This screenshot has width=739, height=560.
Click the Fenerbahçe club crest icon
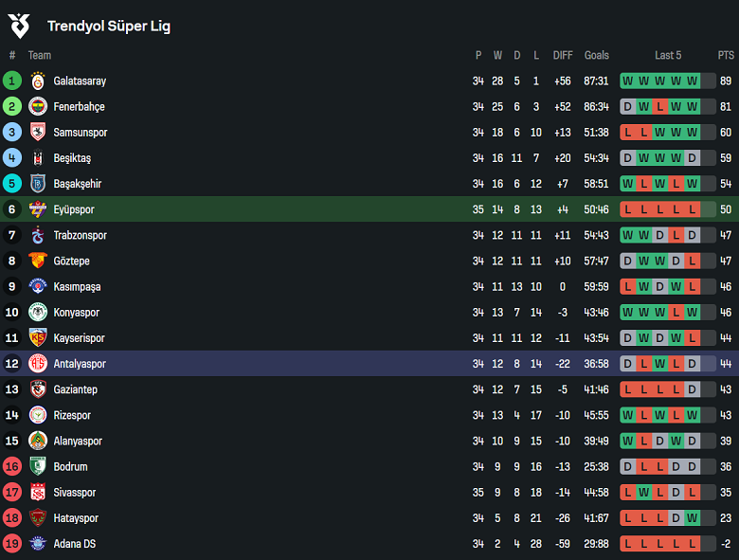(x=38, y=107)
